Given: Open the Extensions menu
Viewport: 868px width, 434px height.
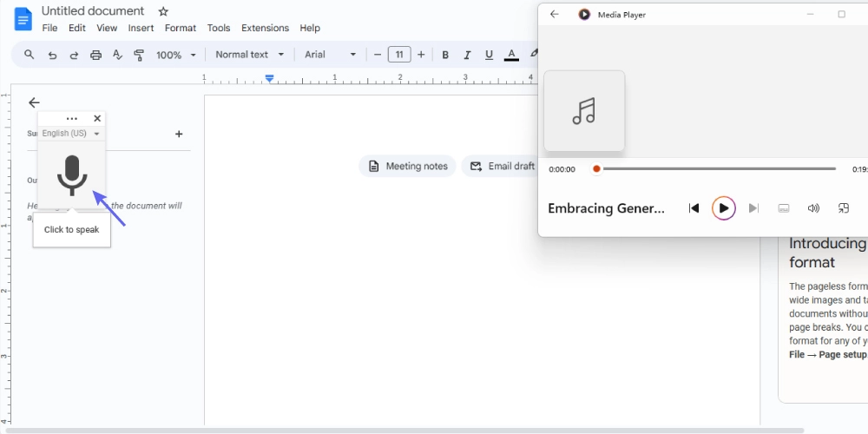Looking at the screenshot, I should coord(265,28).
